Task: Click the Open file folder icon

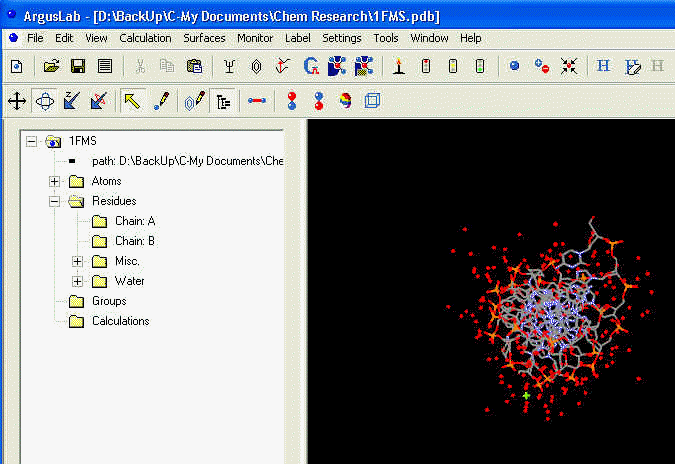Action: click(x=50, y=66)
